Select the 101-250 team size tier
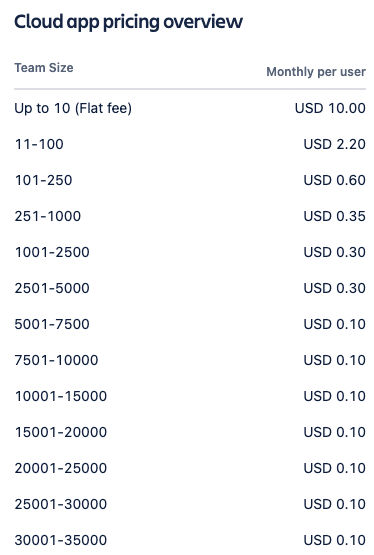Screen dimensions: 374x555 (190, 180)
